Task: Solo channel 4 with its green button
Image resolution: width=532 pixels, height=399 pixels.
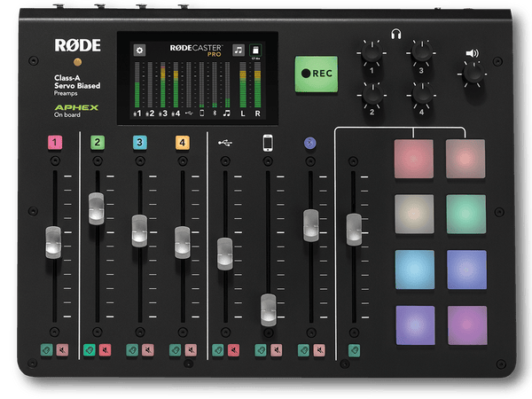Action: pos(175,350)
